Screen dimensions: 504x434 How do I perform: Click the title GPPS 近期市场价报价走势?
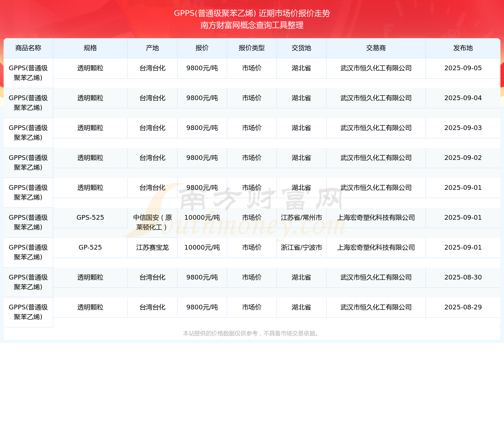(x=252, y=13)
